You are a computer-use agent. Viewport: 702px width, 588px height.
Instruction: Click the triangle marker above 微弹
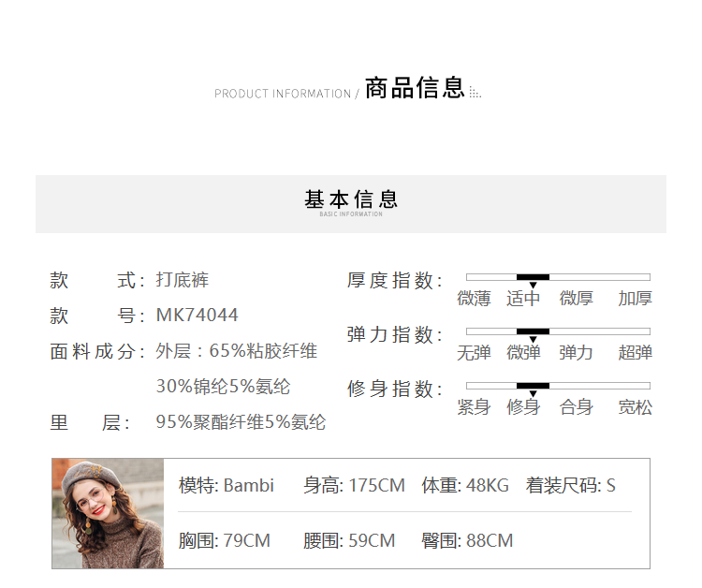point(533,340)
